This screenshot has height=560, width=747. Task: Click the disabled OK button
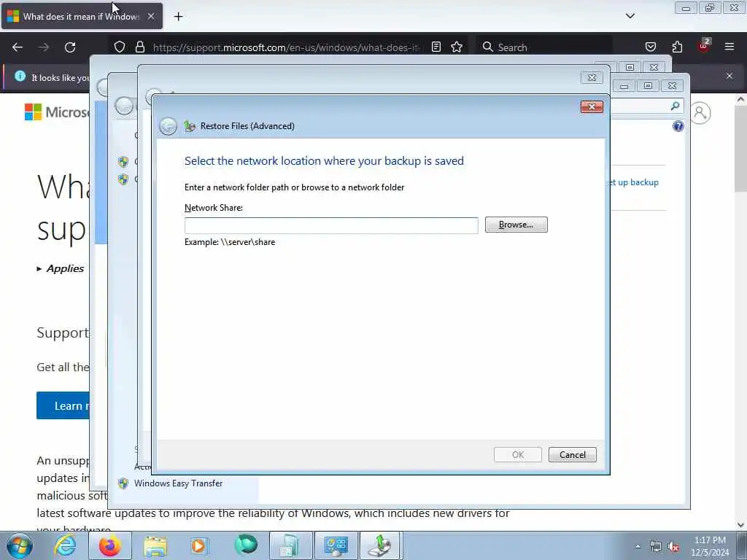(517, 455)
